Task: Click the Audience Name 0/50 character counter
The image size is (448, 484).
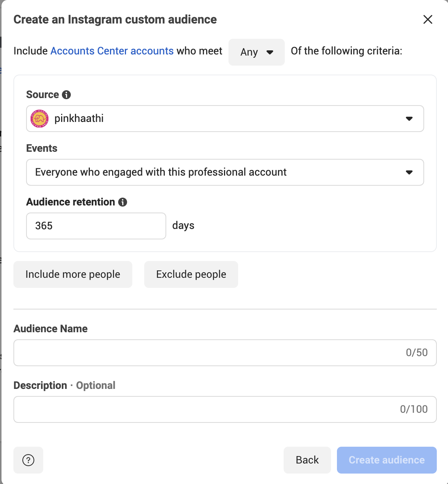Action: coord(417,353)
